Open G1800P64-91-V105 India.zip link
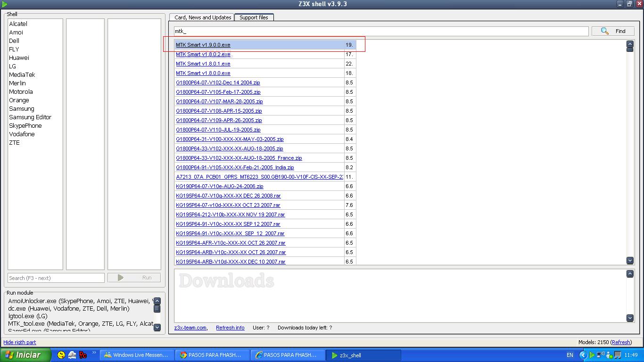Image resolution: width=644 pixels, height=362 pixels. 235,167
